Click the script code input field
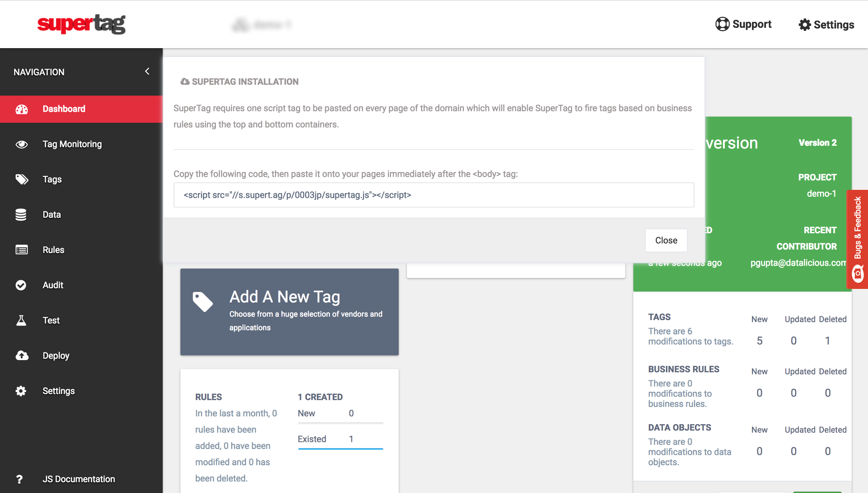868x493 pixels. (x=434, y=195)
